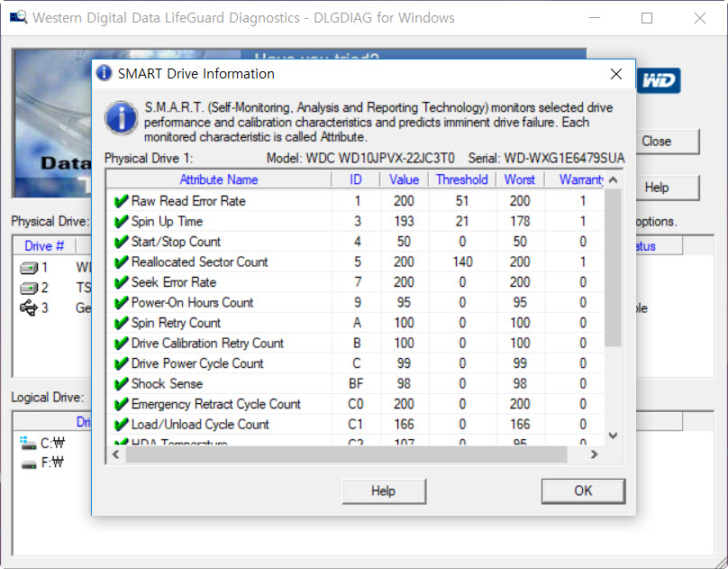Viewport: 728px width, 569px height.
Task: Click green checkmark for Power-On Hours Count
Action: coord(121,302)
